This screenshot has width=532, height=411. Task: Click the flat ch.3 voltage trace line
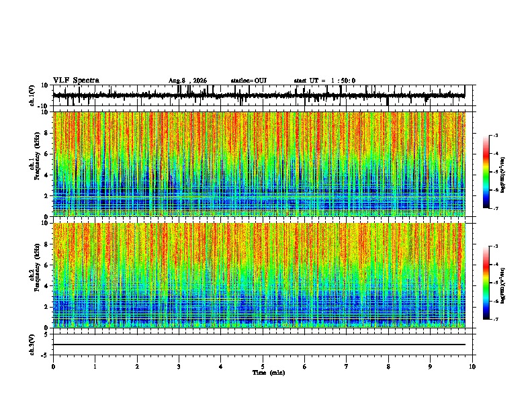[x=259, y=345]
